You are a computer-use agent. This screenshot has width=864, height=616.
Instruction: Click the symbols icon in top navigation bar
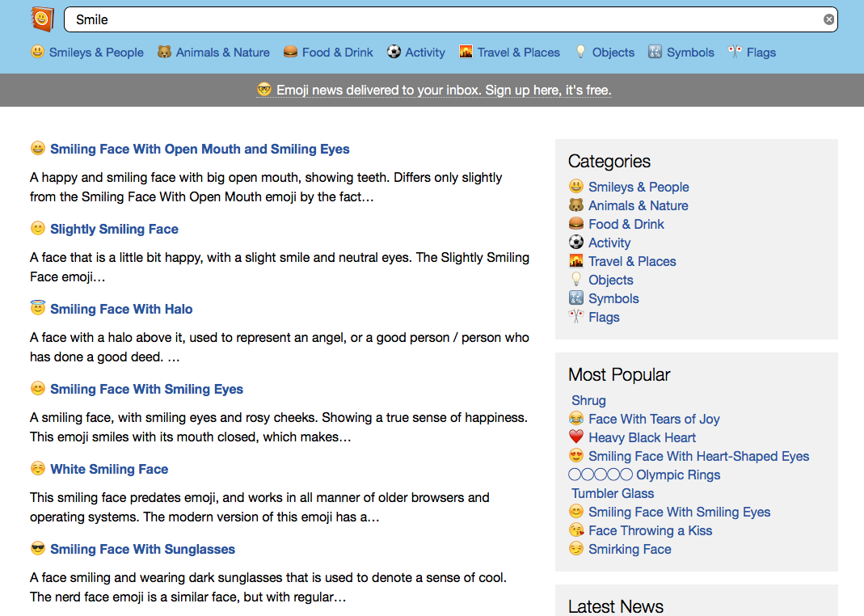click(x=655, y=52)
